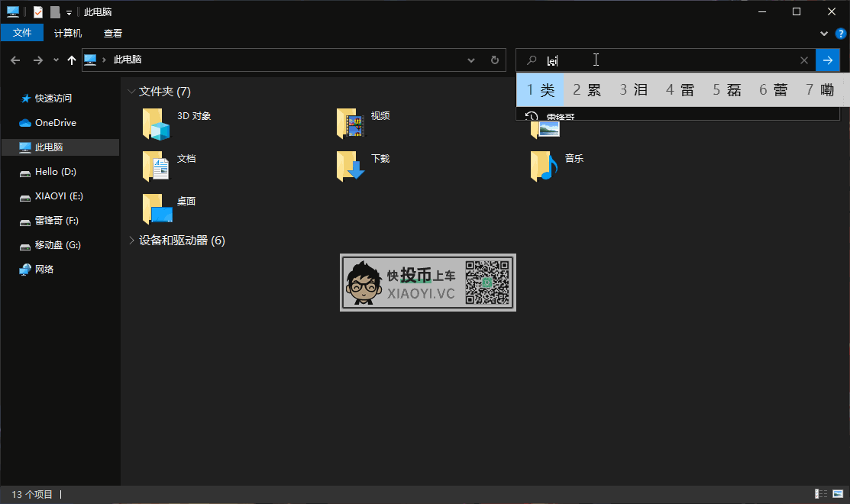Expand the address bar history dropdown
Screen dimensions: 850x504
tap(471, 60)
